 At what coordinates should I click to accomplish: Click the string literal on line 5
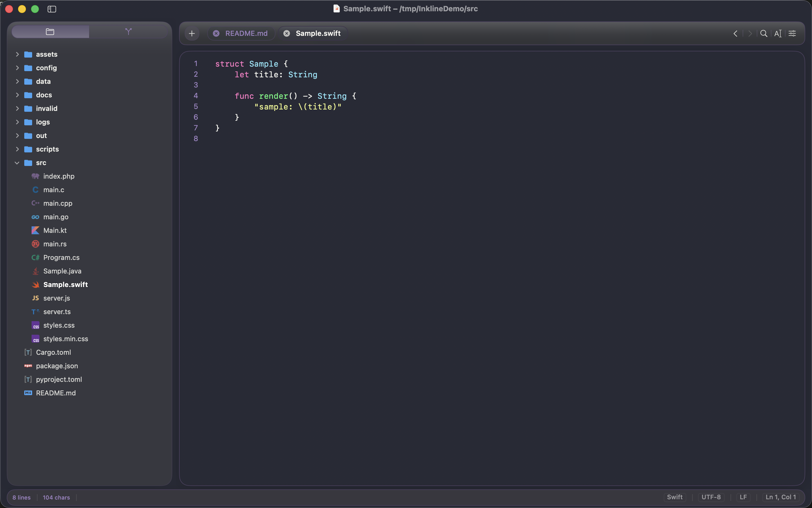298,107
